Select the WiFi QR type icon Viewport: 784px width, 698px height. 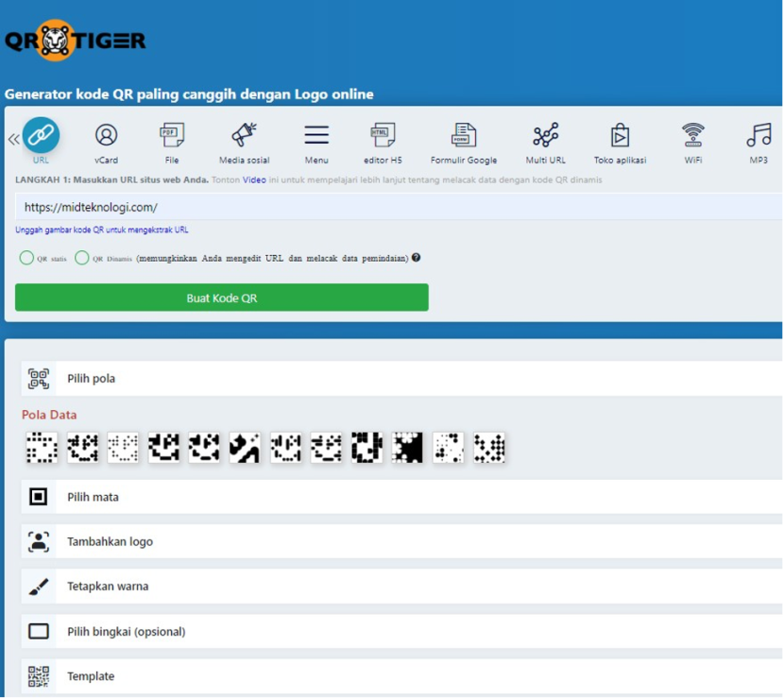pos(693,135)
